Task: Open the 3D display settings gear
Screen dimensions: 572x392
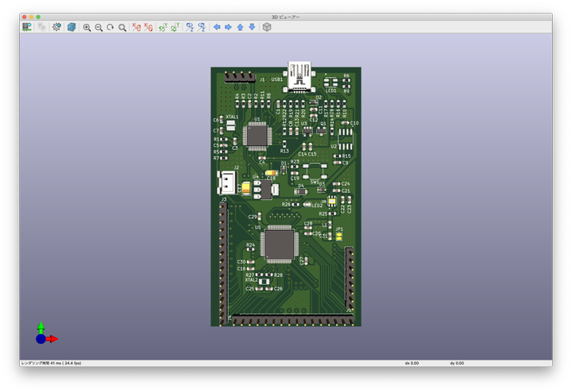Action: click(56, 27)
